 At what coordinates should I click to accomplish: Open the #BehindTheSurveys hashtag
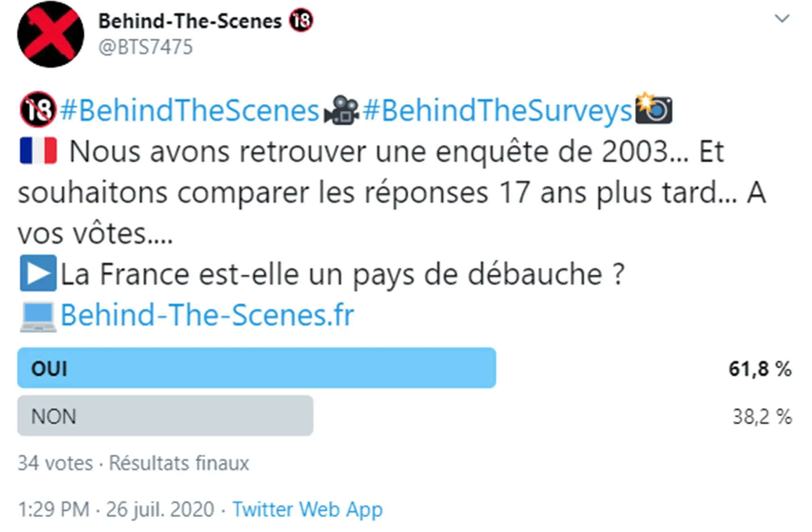coord(498,110)
